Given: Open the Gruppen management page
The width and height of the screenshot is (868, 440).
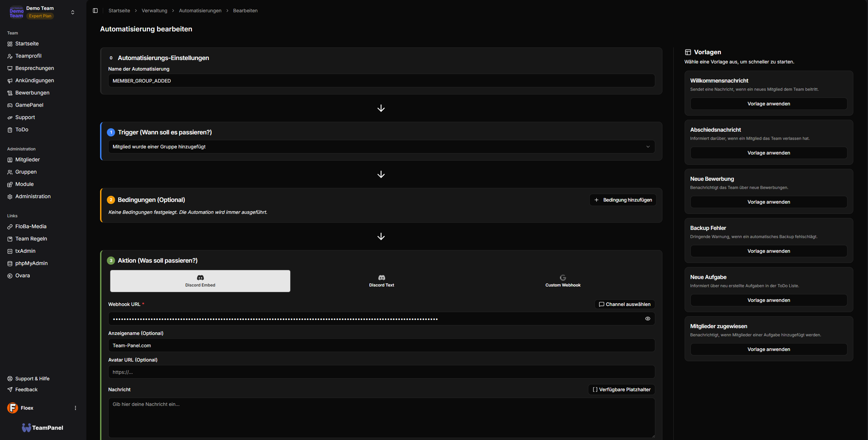Looking at the screenshot, I should pyautogui.click(x=26, y=172).
